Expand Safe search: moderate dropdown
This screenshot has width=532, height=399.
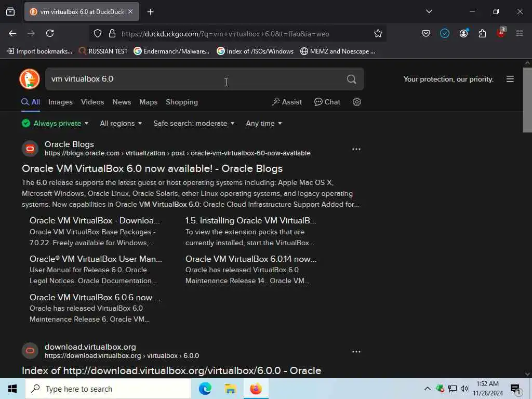point(194,124)
